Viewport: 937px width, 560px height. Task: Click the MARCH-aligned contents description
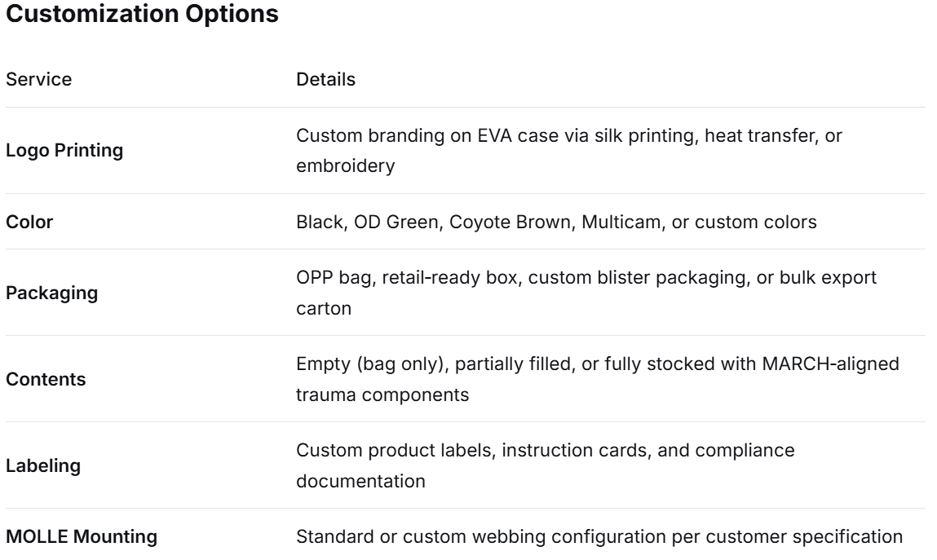point(598,379)
